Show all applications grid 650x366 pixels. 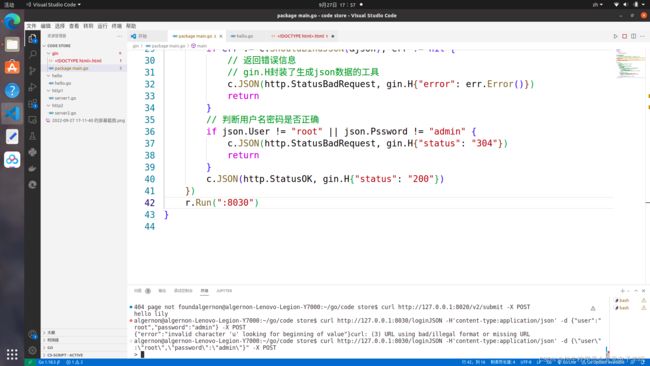click(x=12, y=354)
